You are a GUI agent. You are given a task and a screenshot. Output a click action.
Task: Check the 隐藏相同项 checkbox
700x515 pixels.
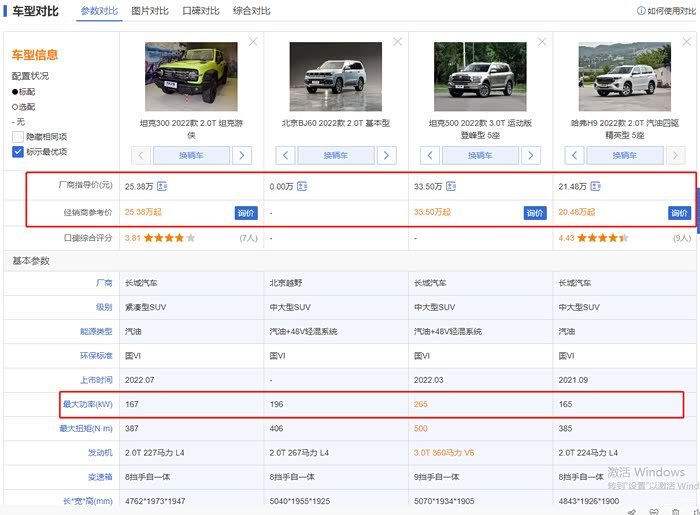point(18,137)
